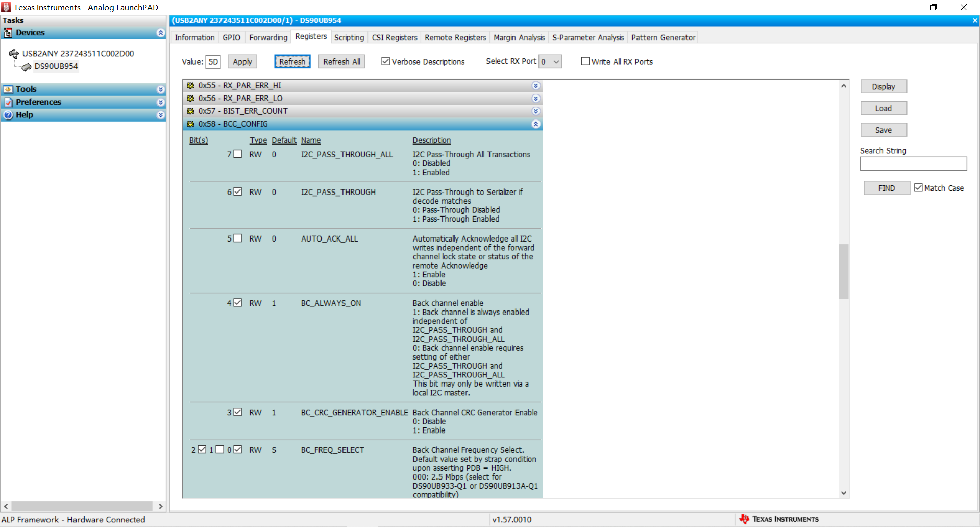980x527 pixels.
Task: Toggle bit 2 of BC_FREQ_SELECT
Action: (x=202, y=449)
